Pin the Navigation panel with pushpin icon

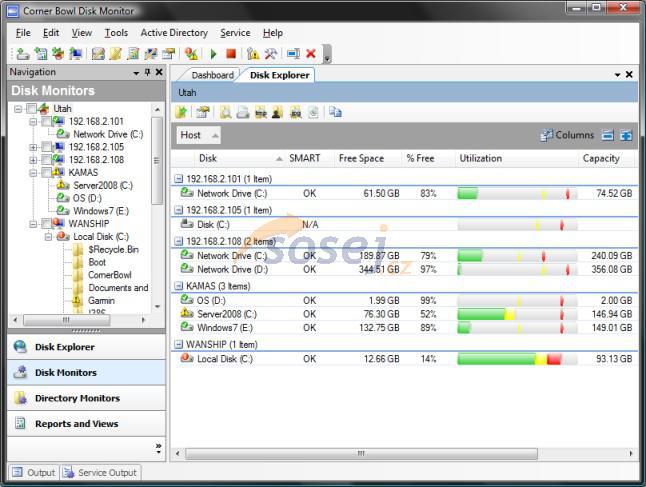[147, 72]
